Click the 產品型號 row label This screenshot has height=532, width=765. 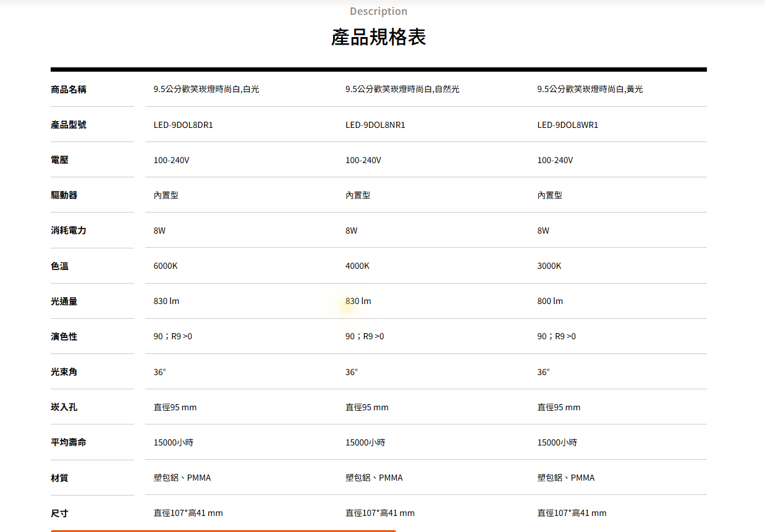click(69, 125)
